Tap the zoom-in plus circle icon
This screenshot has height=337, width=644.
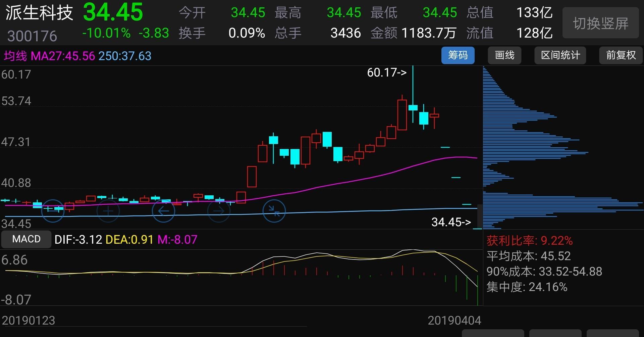pyautogui.click(x=108, y=211)
